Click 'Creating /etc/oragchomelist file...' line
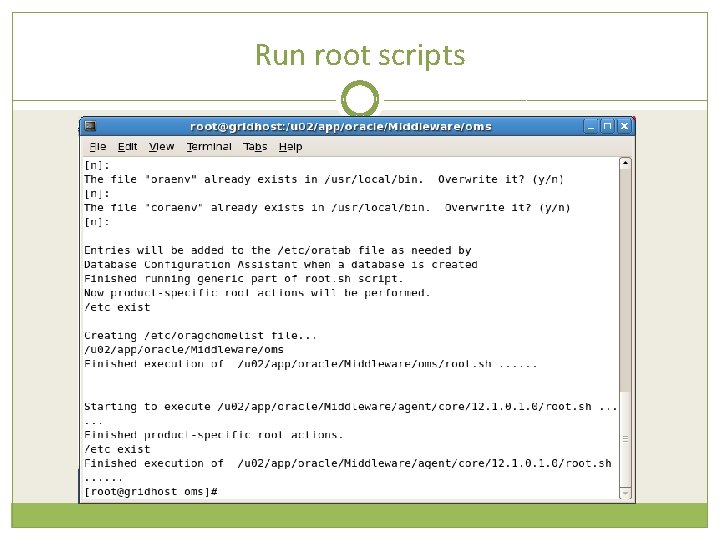Viewport: 720px width, 540px height. coord(200,336)
